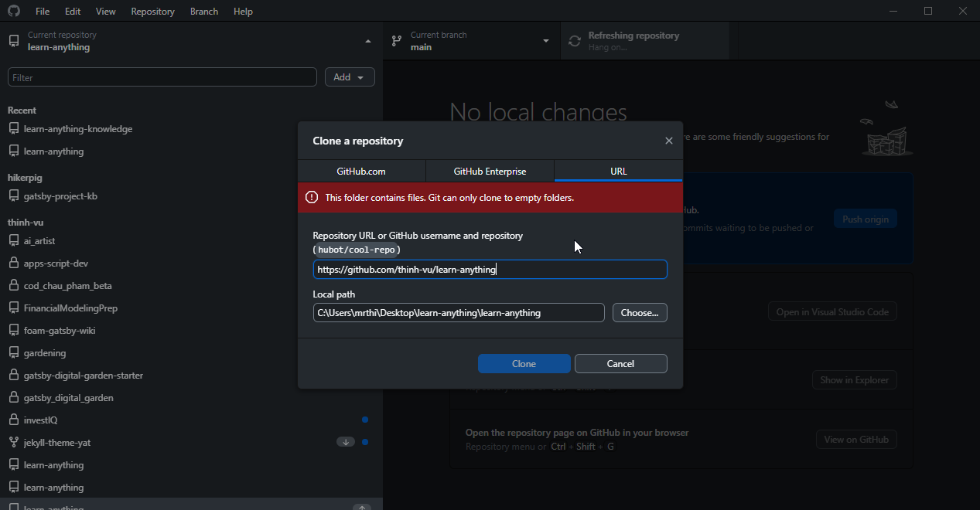This screenshot has height=510, width=980.
Task: Click the branch icon next to Current branch
Action: click(396, 40)
